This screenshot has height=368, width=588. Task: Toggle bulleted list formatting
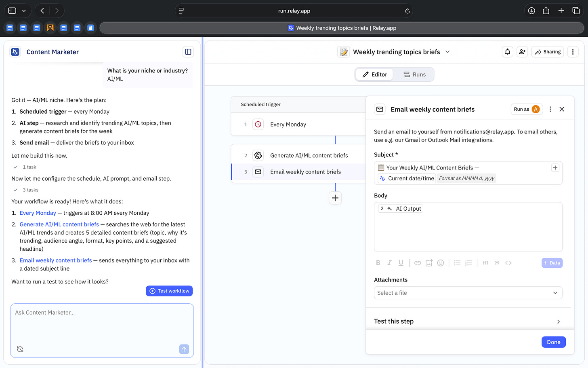[457, 263]
